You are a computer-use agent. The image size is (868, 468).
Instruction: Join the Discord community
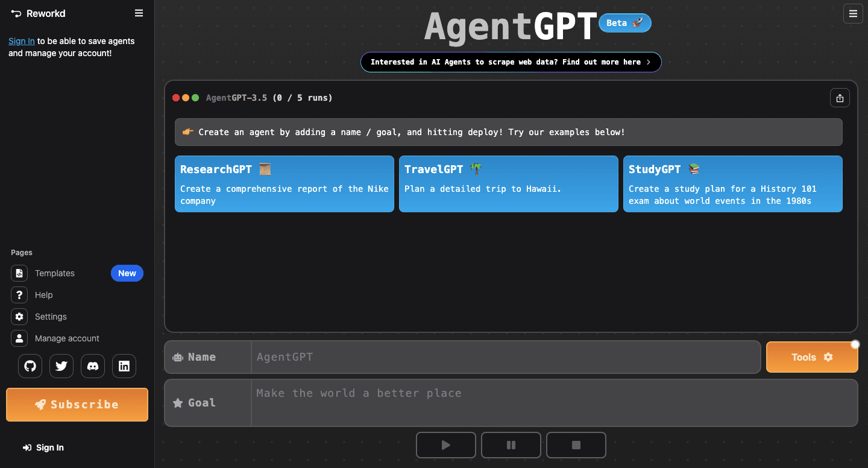coord(93,366)
